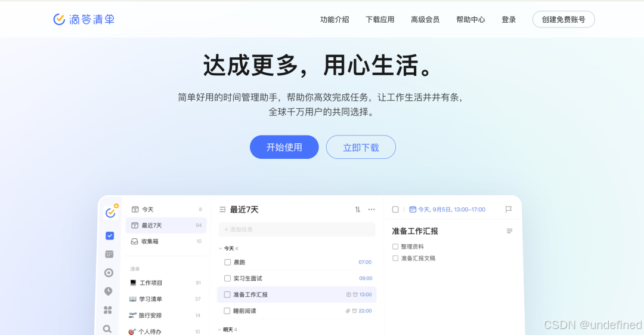
Task: Select the 最近7天 smart list
Action: click(x=166, y=225)
